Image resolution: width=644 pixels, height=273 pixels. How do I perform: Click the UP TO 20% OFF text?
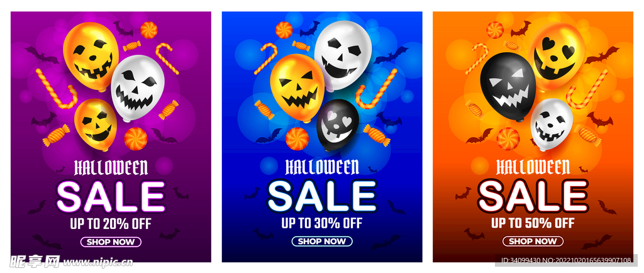coord(111,224)
